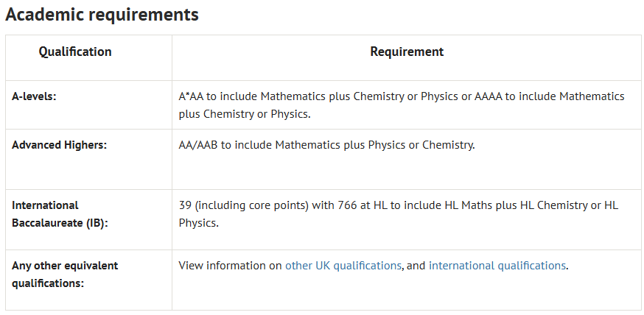
Task: Select the A-levels row label
Action: (34, 97)
